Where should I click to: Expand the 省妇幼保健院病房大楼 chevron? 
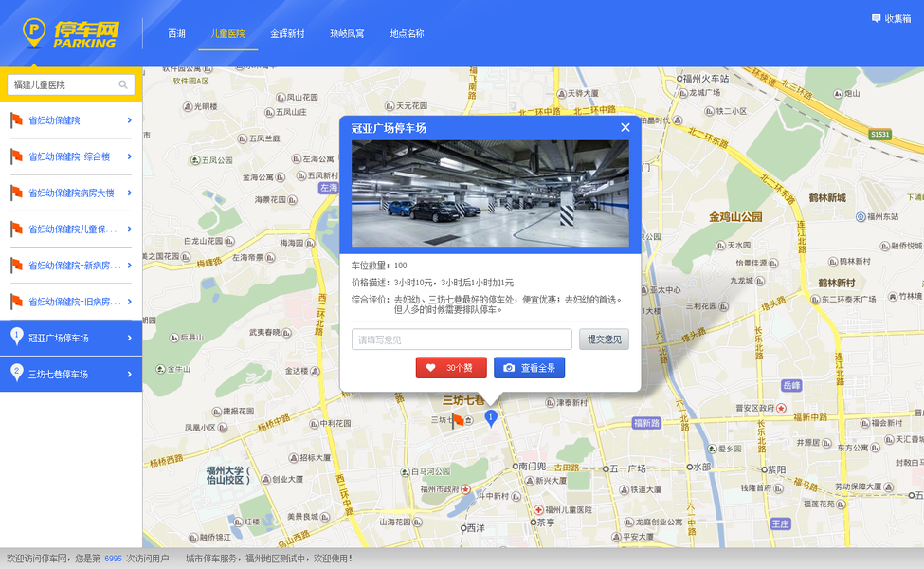pos(130,193)
